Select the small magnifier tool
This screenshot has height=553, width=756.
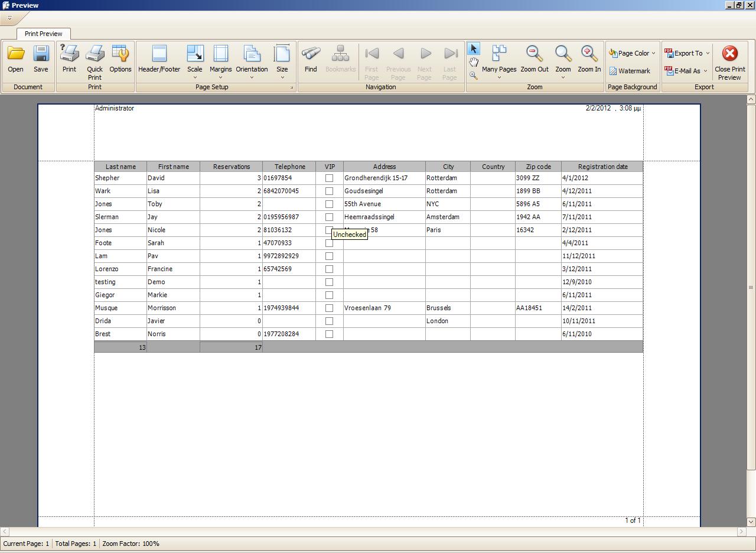(x=474, y=75)
